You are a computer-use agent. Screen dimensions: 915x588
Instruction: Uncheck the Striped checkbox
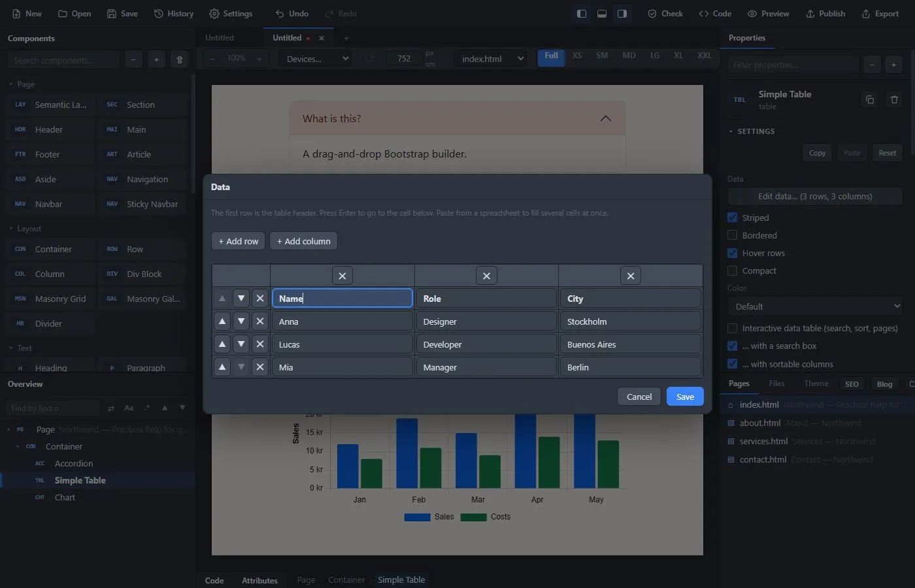733,218
